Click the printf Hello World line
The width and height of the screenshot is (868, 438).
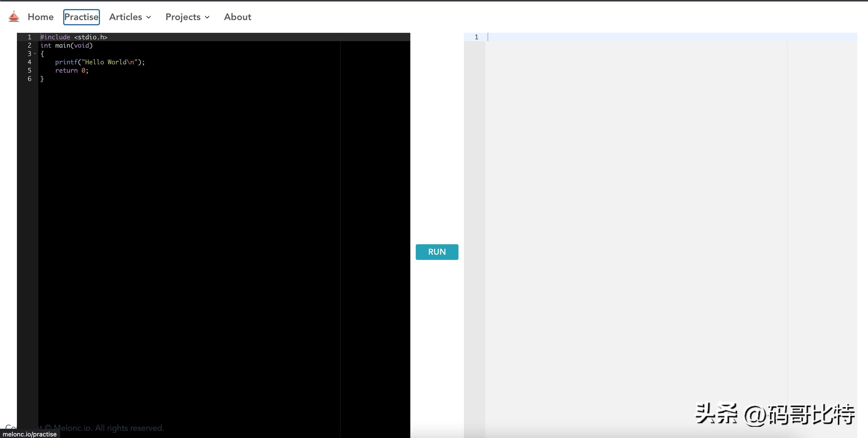click(99, 62)
